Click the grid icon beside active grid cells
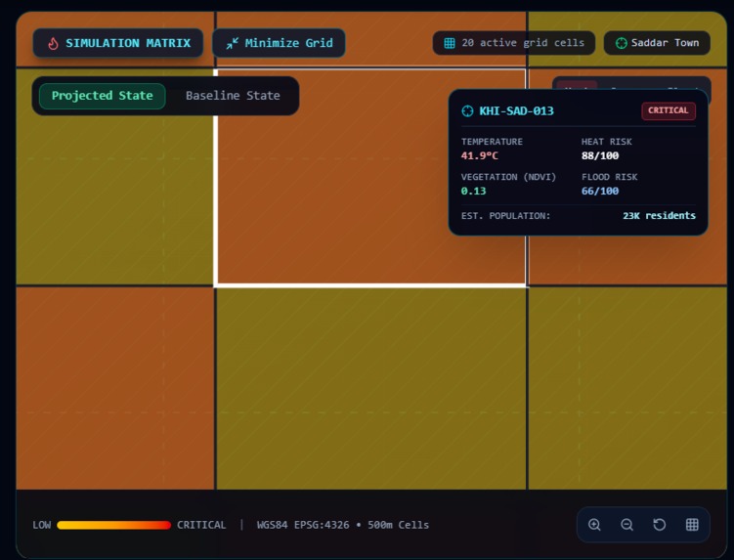The height and width of the screenshot is (560, 734). (450, 43)
